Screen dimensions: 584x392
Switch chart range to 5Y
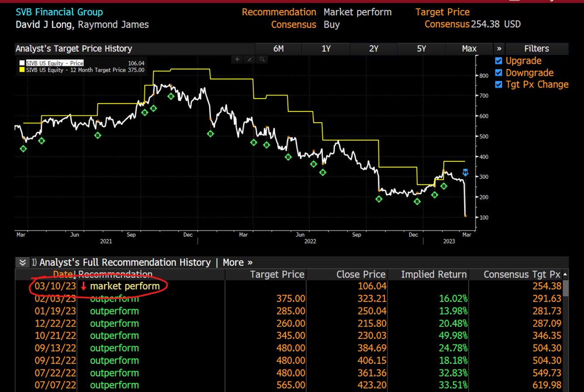click(421, 49)
